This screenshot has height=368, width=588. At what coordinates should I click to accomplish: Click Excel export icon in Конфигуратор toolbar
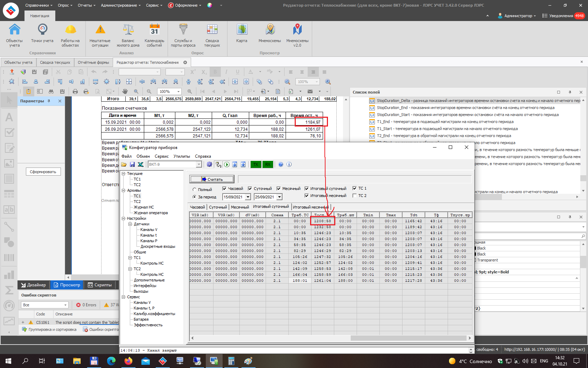pyautogui.click(x=141, y=164)
